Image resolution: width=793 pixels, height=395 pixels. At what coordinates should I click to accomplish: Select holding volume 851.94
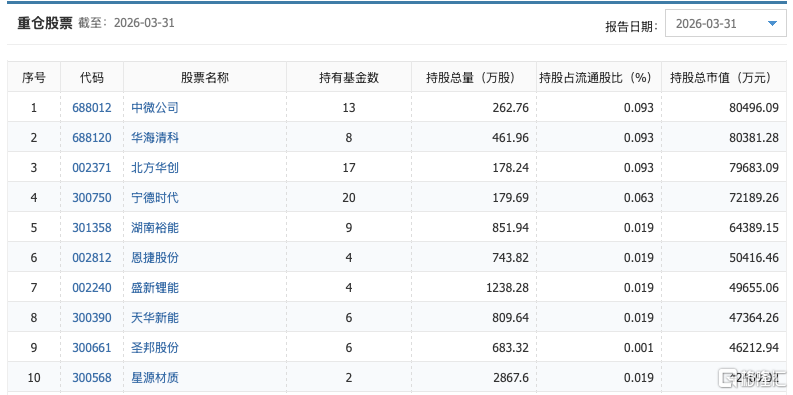(511, 228)
